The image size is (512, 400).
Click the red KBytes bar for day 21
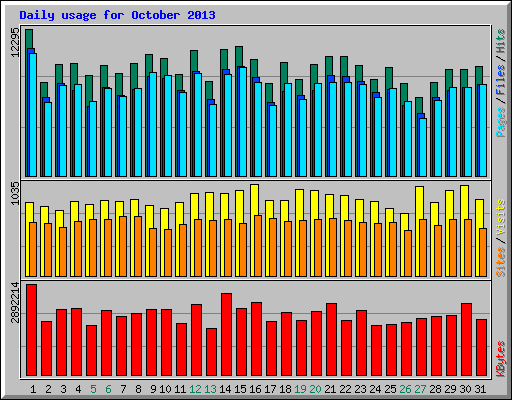[x=331, y=340]
